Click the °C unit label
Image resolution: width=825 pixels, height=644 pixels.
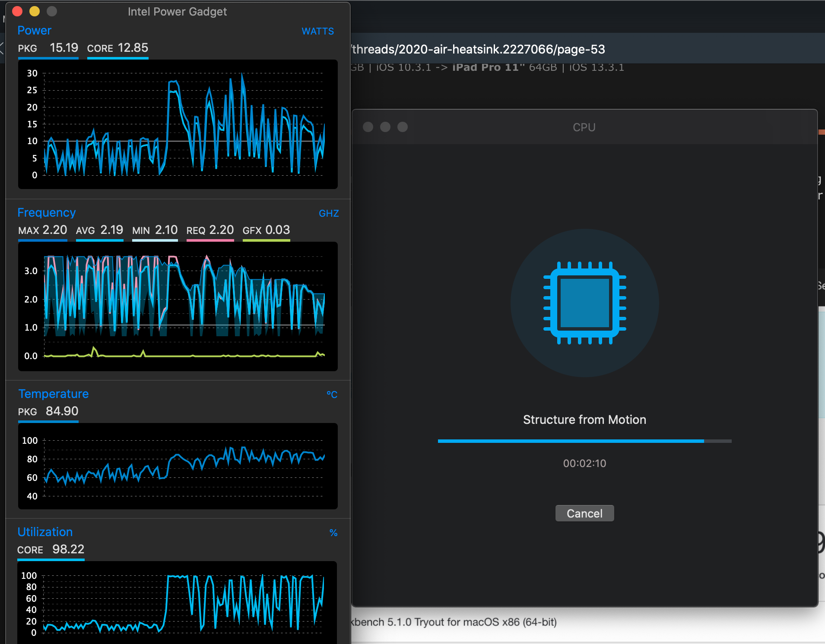(332, 395)
